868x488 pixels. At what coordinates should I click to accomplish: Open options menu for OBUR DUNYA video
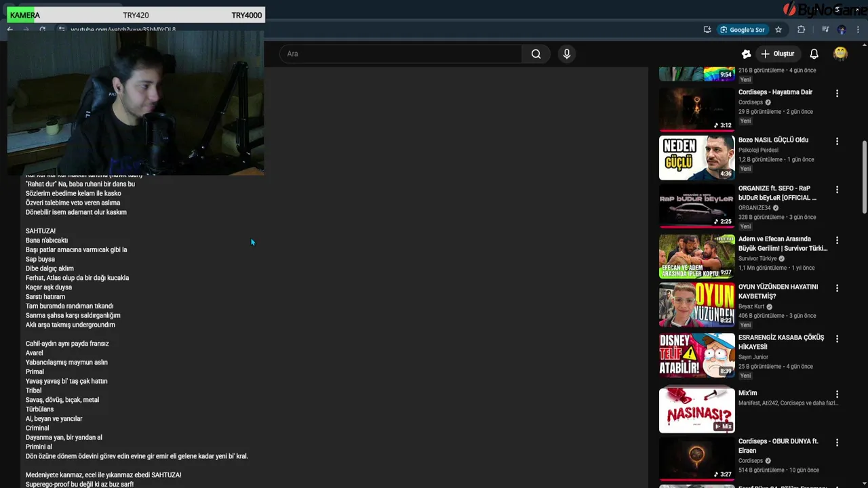pos(837,442)
